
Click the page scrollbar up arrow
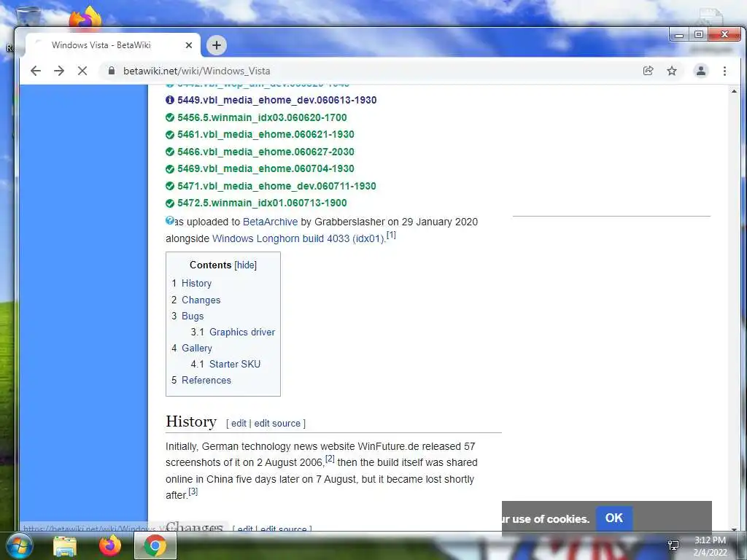click(734, 91)
